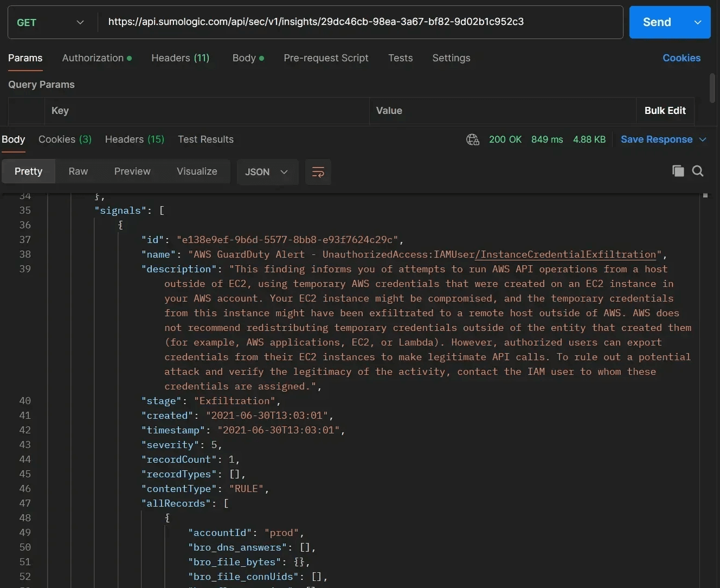
Task: Open the Test Results tab
Action: click(205, 139)
